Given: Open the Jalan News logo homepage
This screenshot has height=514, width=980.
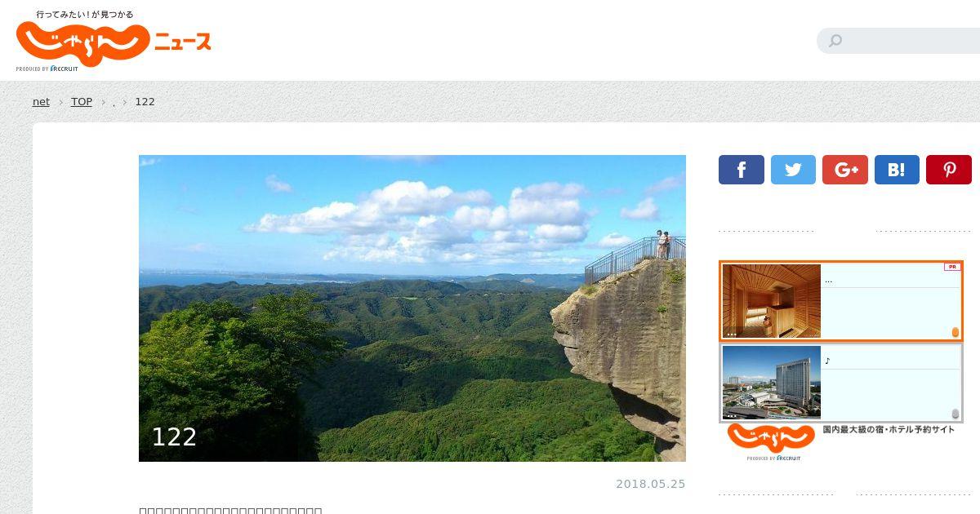Looking at the screenshot, I should click(x=114, y=41).
